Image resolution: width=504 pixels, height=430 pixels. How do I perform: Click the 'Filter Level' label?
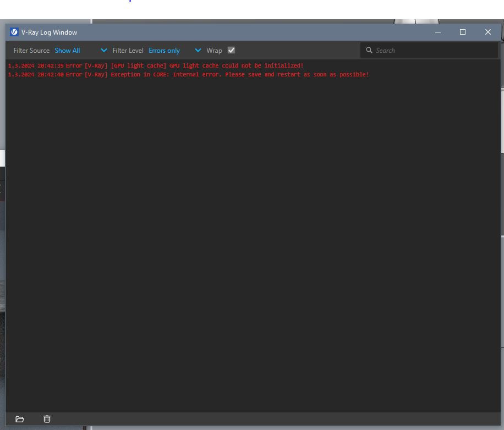(128, 51)
